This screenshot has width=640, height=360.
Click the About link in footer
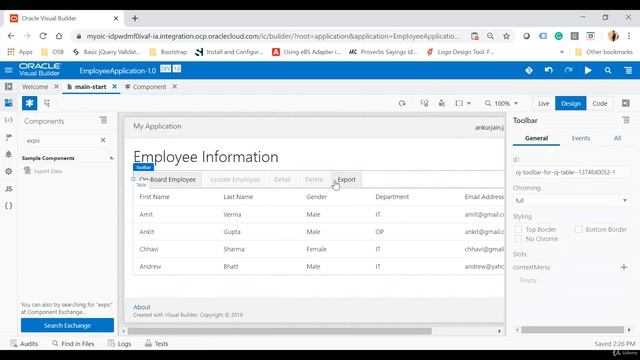(x=142, y=307)
